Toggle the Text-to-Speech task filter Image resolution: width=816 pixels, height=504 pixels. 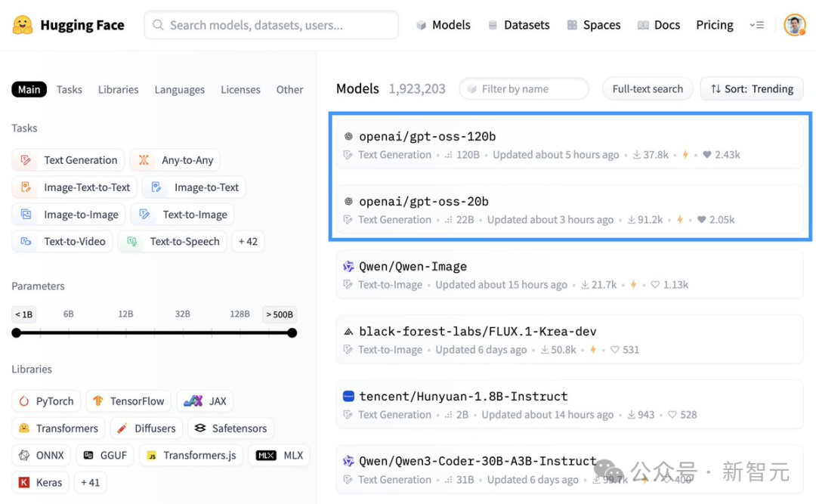[x=172, y=242]
